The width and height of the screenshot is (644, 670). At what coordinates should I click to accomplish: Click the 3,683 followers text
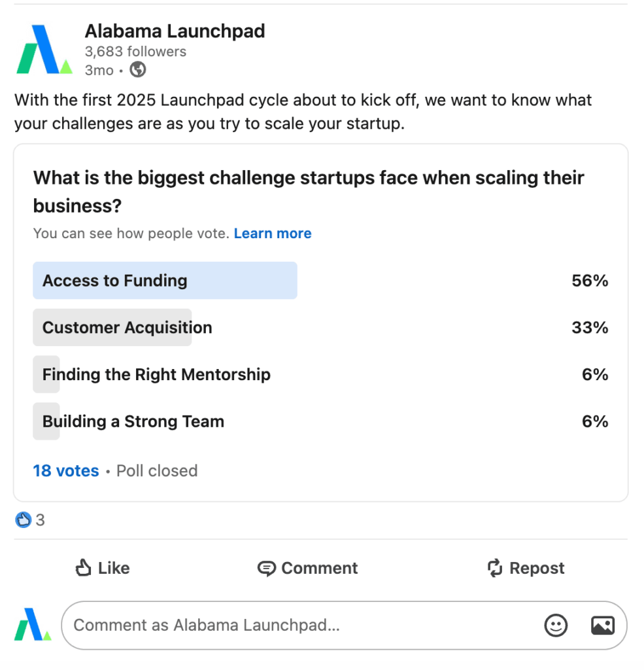[135, 52]
